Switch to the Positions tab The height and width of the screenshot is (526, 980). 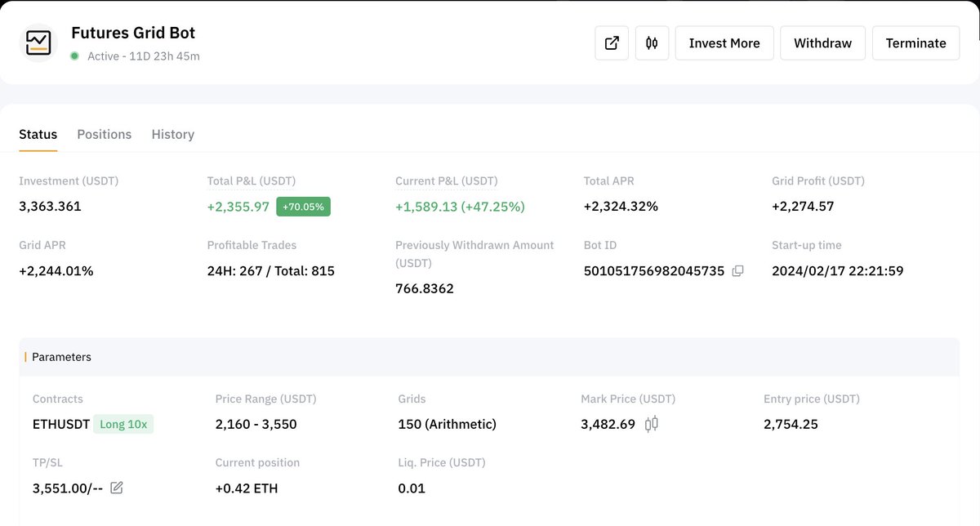tap(104, 134)
